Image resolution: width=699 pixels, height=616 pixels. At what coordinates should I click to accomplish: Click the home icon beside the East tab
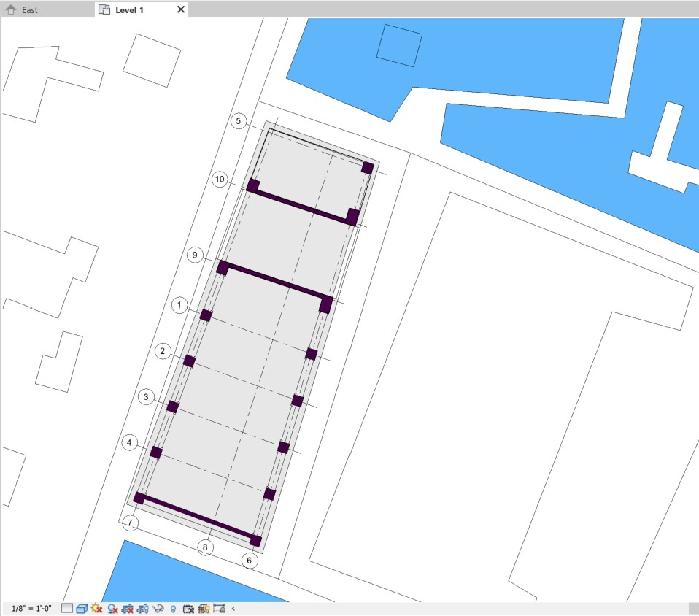[x=10, y=9]
